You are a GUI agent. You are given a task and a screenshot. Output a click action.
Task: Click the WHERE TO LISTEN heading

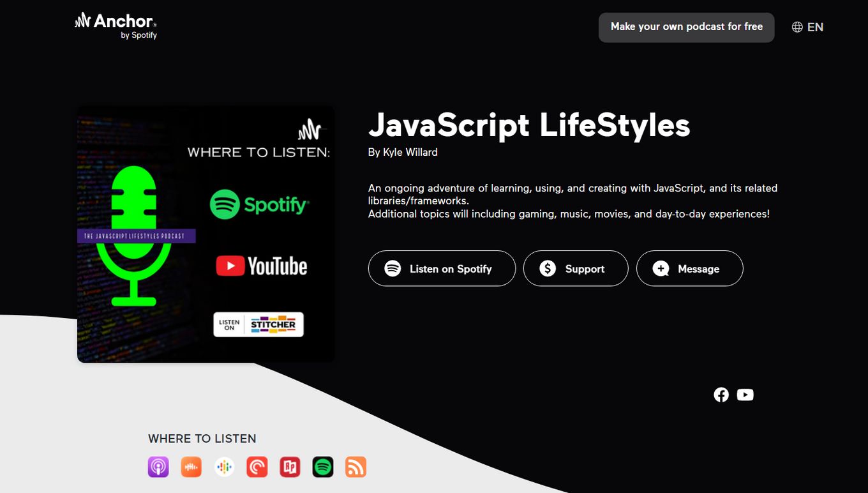click(x=202, y=439)
